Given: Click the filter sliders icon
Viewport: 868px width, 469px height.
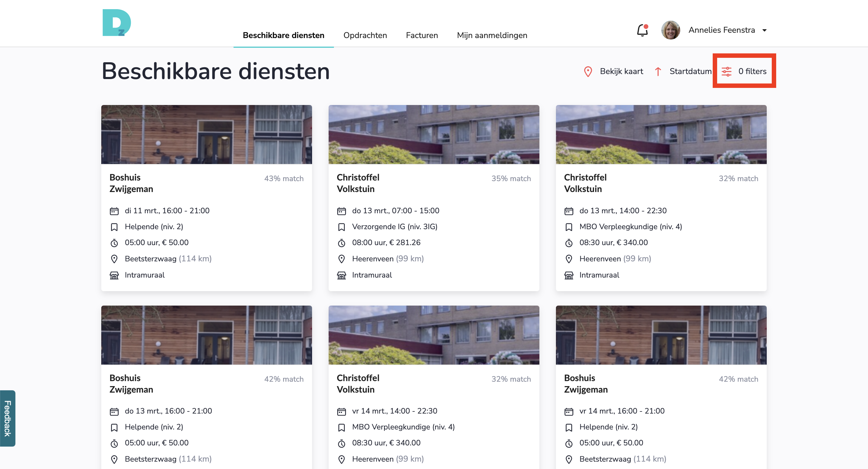Looking at the screenshot, I should [727, 71].
